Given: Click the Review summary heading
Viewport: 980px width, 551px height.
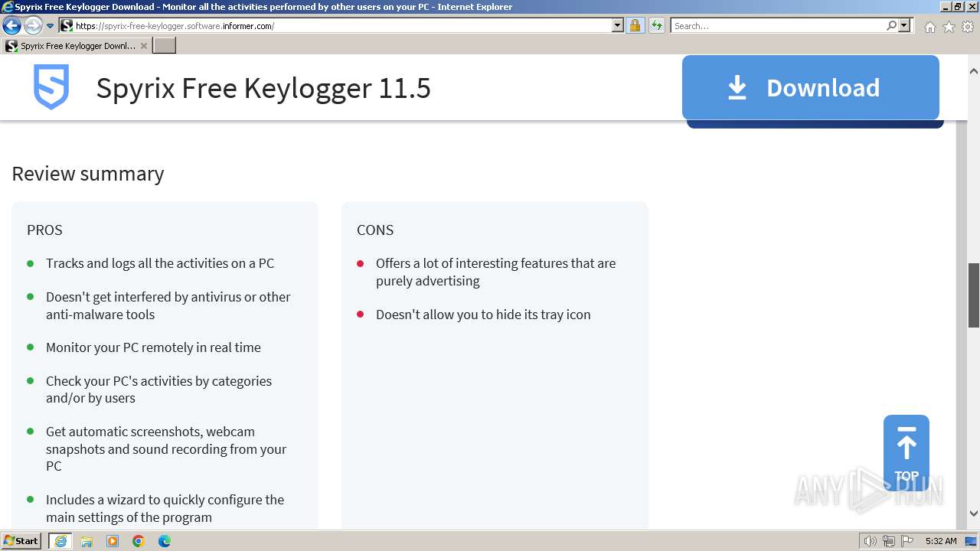Looking at the screenshot, I should (x=88, y=174).
